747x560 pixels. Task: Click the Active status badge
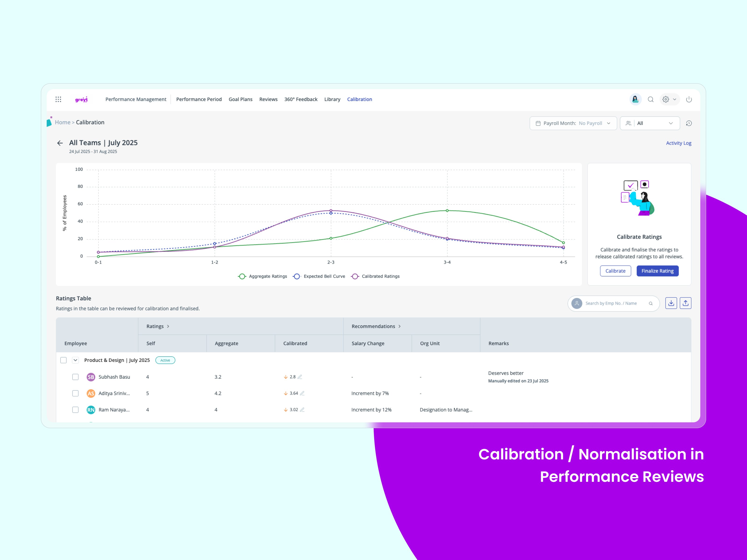[165, 360]
